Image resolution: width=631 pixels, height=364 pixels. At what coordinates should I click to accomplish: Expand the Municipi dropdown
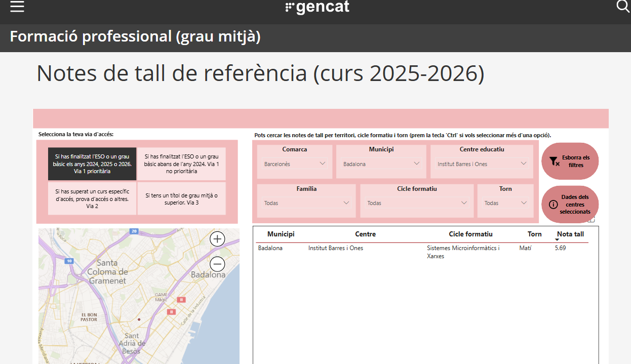[382, 164]
